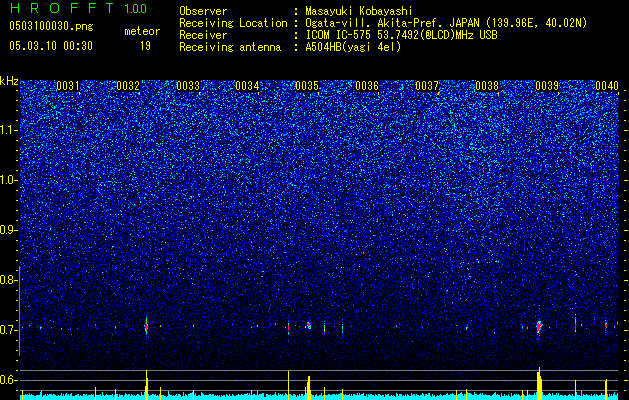Click time marker 0036

367,86
